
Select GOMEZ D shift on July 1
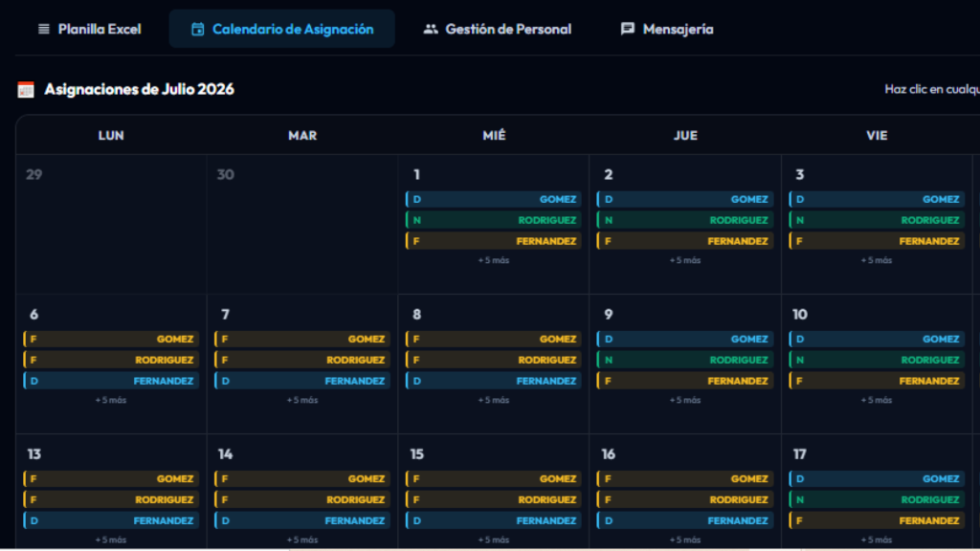click(494, 199)
